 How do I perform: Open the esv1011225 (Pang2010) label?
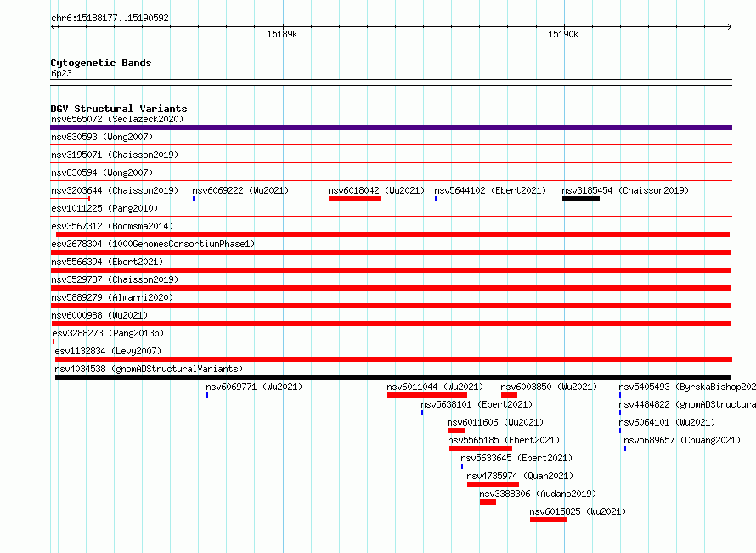pyautogui.click(x=104, y=208)
